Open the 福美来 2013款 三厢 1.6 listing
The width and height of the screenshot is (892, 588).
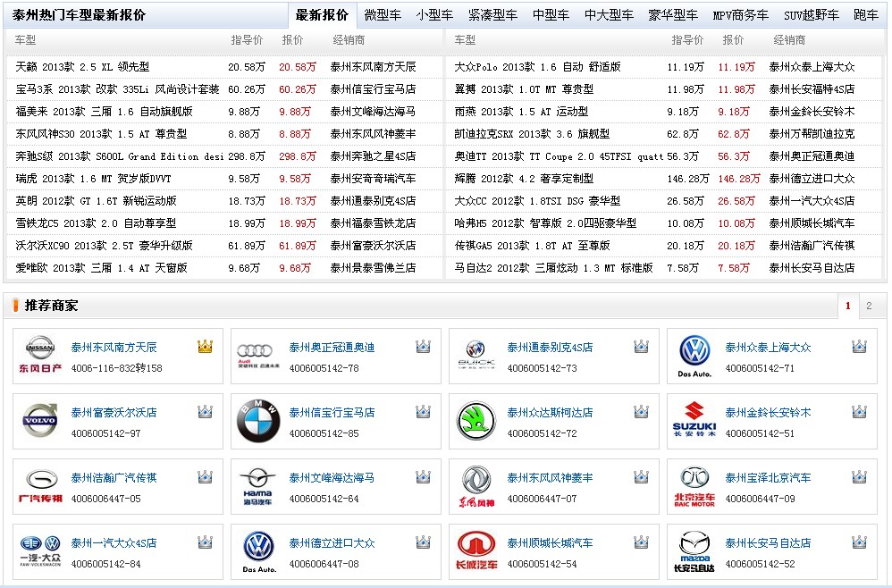(x=104, y=112)
